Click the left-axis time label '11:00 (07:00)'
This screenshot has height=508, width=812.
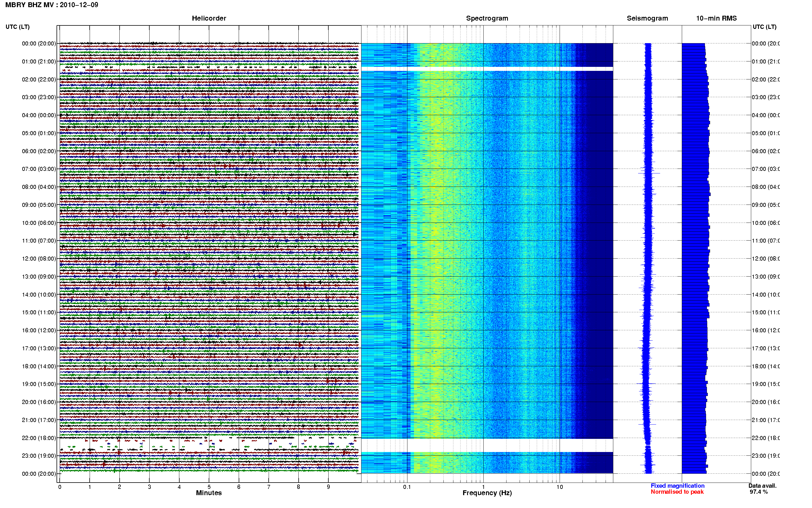(39, 241)
